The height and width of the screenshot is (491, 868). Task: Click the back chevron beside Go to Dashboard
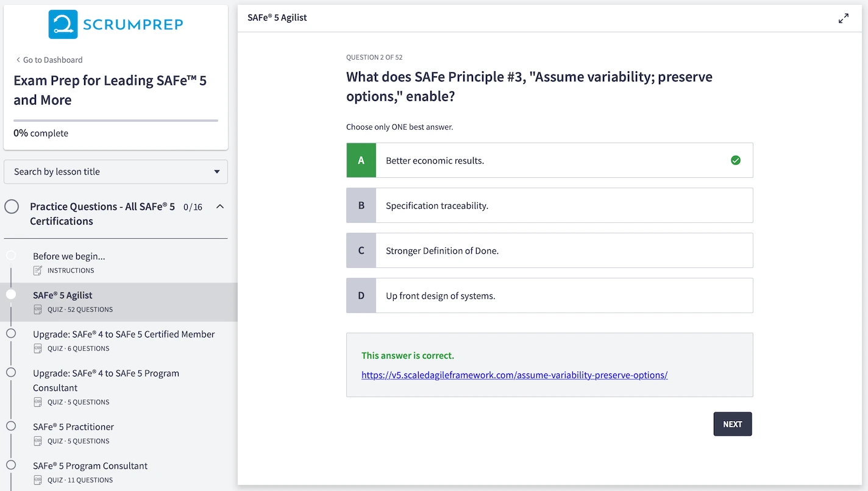point(18,60)
